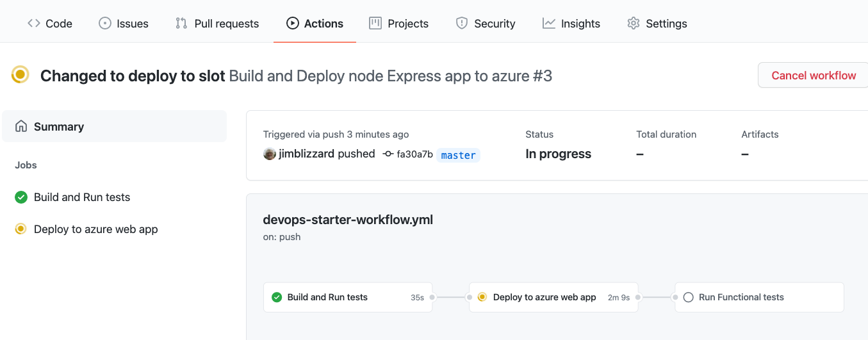The width and height of the screenshot is (868, 340).
Task: Open the Code tab
Action: pyautogui.click(x=49, y=24)
